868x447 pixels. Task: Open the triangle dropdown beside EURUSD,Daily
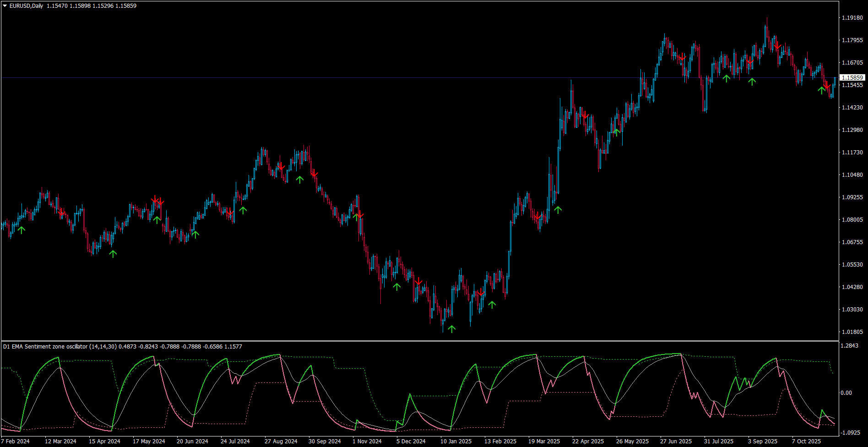[5, 6]
